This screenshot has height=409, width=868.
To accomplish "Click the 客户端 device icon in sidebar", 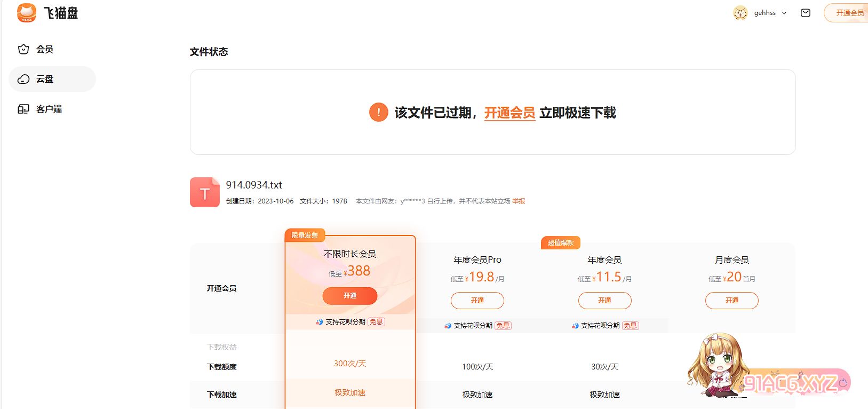I will [23, 109].
